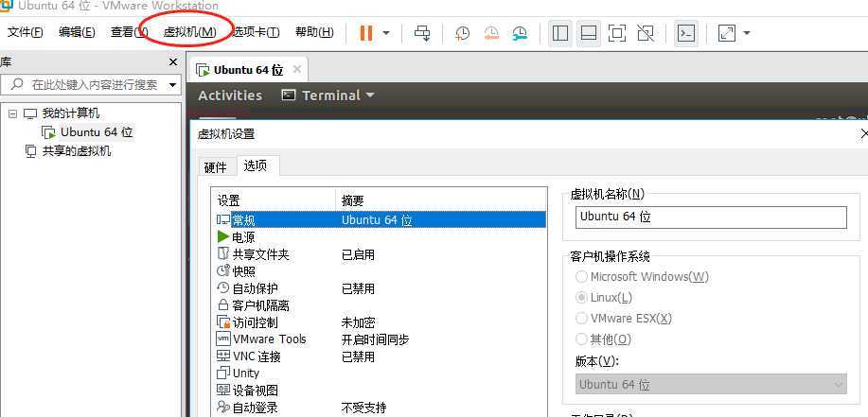Click the library search input field

click(91, 84)
